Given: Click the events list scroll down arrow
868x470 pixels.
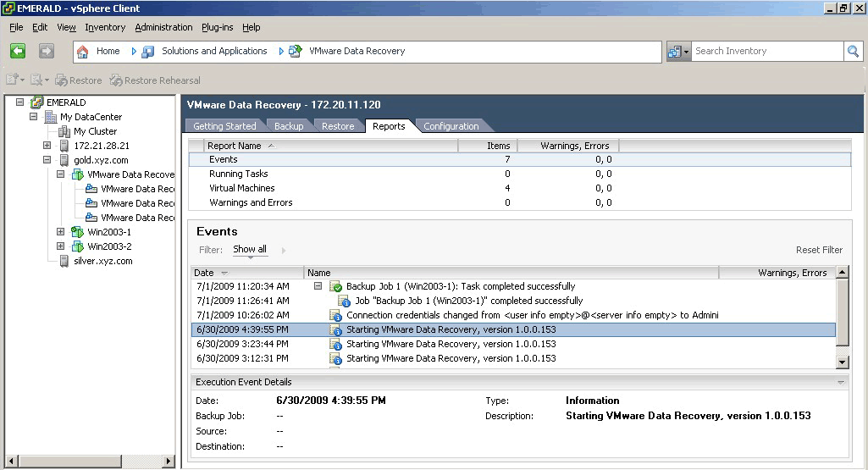Looking at the screenshot, I should [x=842, y=362].
